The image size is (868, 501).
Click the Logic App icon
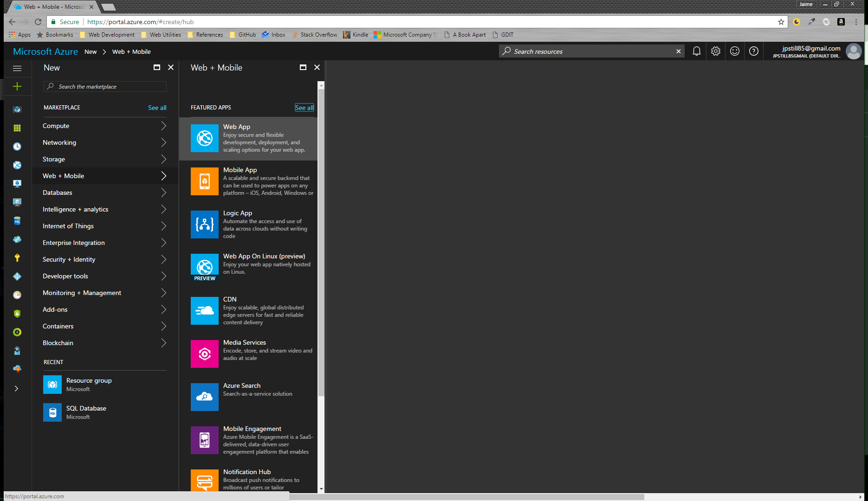tap(204, 225)
